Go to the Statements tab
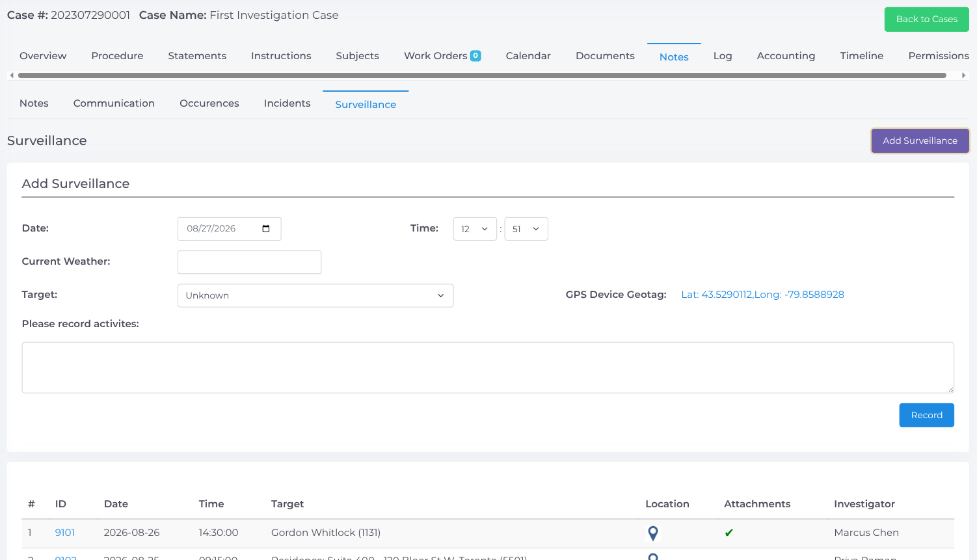 (x=197, y=56)
